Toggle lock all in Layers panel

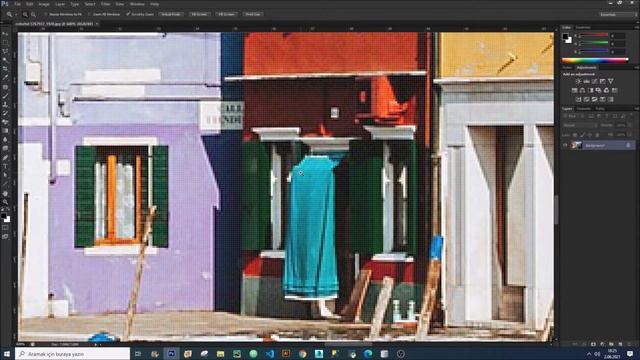[x=598, y=134]
